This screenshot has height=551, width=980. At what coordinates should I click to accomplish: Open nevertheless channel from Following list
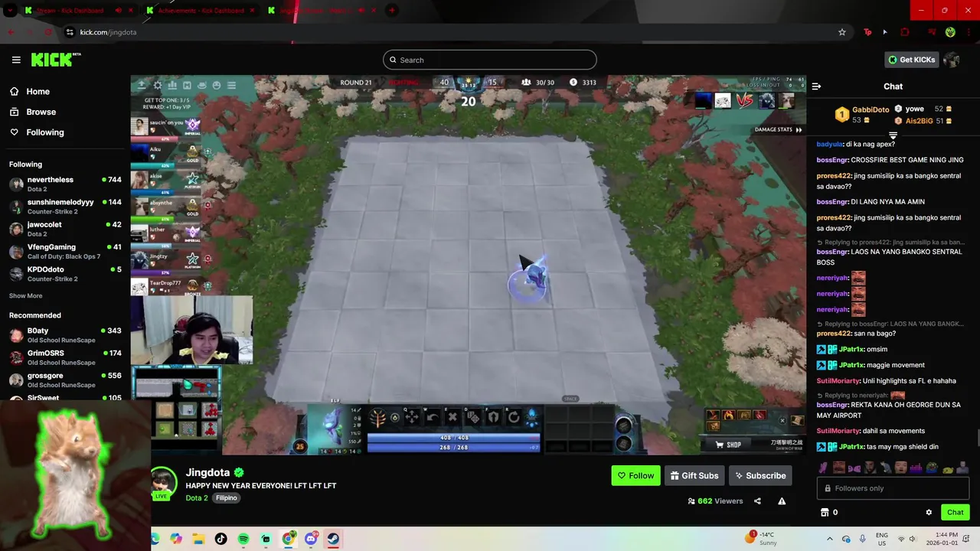(64, 184)
